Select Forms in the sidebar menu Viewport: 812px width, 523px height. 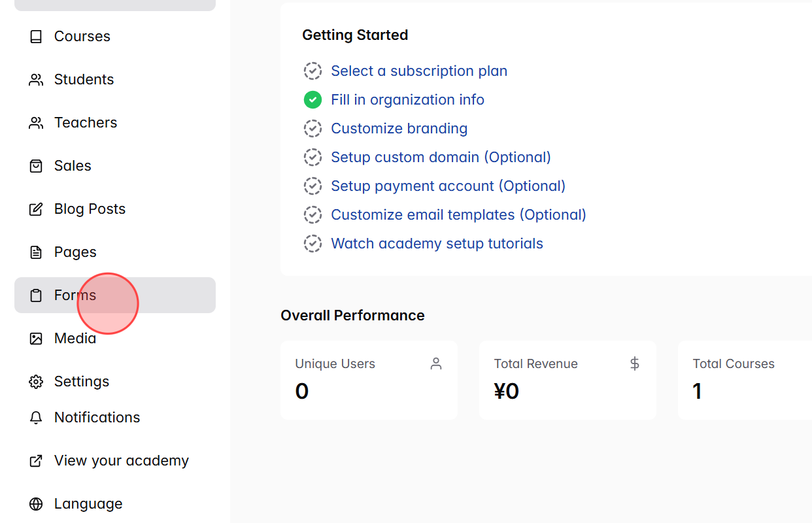click(x=74, y=295)
